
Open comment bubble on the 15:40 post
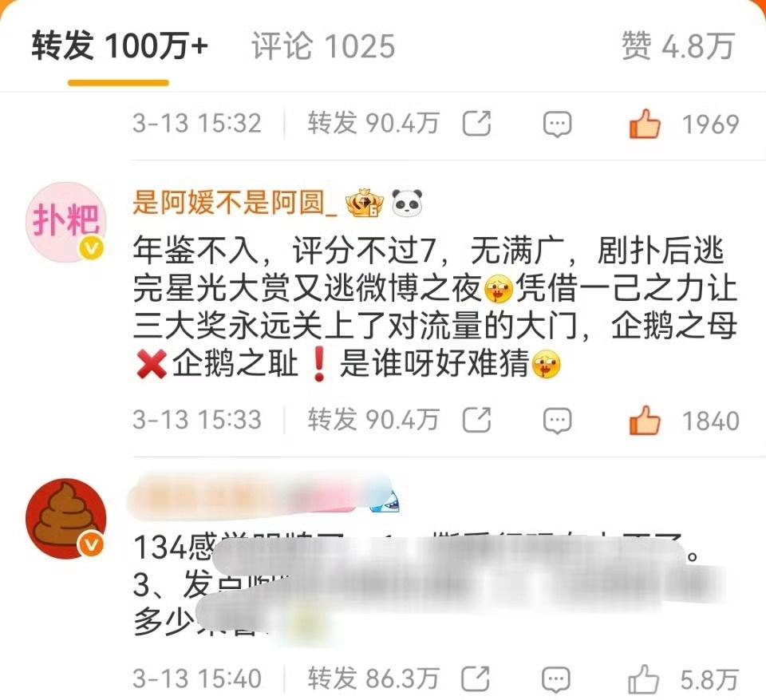556,679
